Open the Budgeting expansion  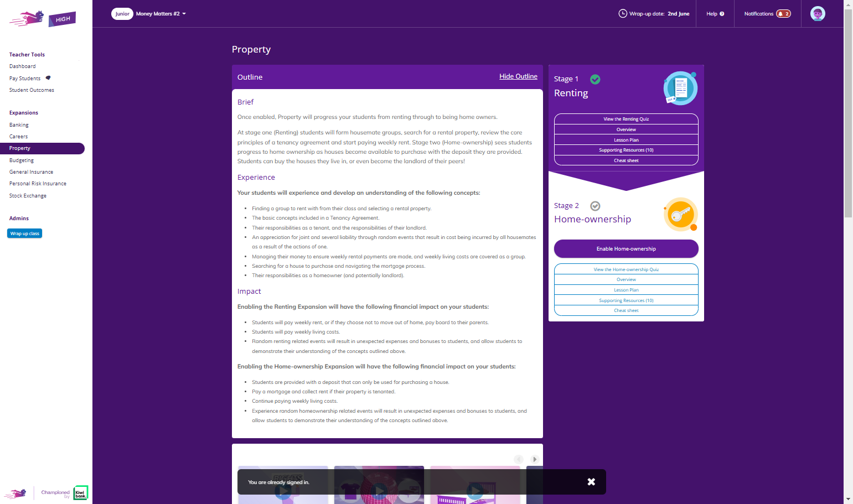[x=22, y=160]
